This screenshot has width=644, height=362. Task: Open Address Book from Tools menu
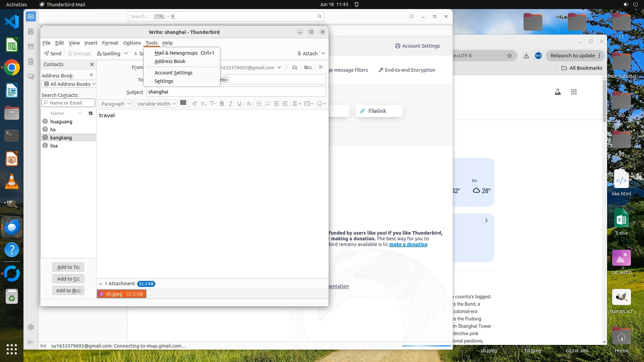click(170, 61)
